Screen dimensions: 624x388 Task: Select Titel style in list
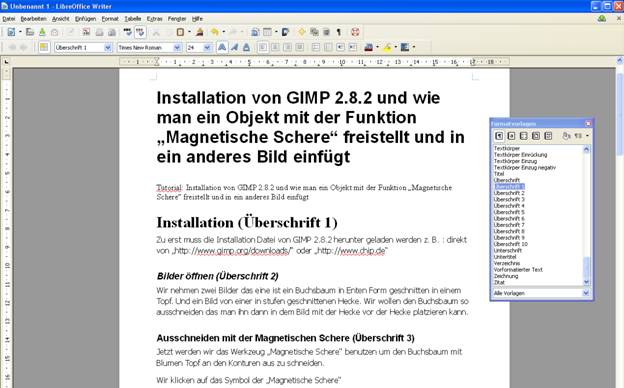coord(499,174)
